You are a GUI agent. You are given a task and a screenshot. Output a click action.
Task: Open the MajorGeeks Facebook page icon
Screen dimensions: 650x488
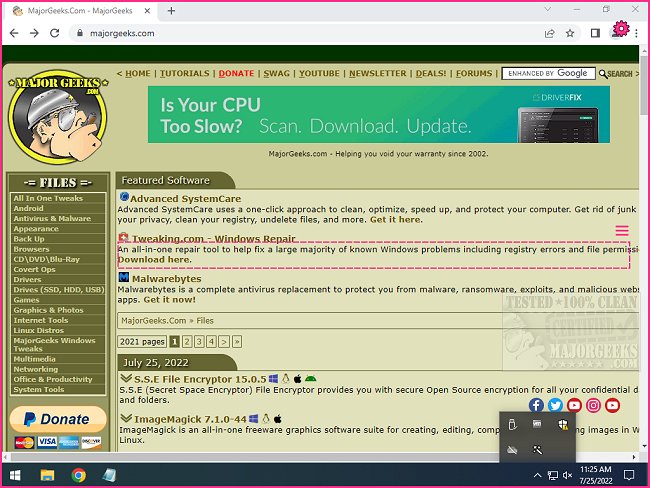point(536,405)
